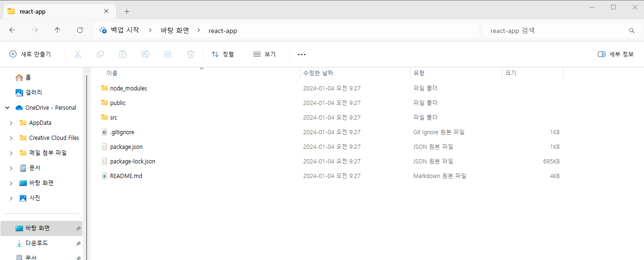Click the Cut scissors icon
This screenshot has width=644, height=260.
78,54
